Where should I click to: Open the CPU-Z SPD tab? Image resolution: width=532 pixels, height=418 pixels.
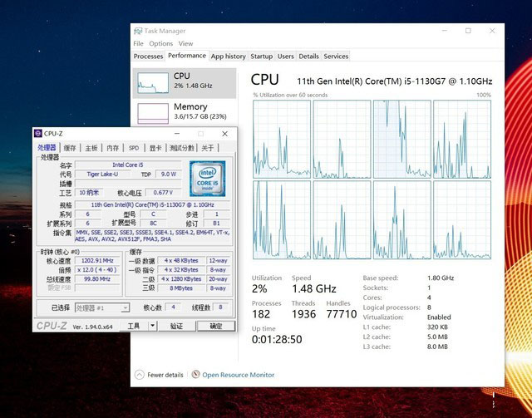pyautogui.click(x=134, y=148)
